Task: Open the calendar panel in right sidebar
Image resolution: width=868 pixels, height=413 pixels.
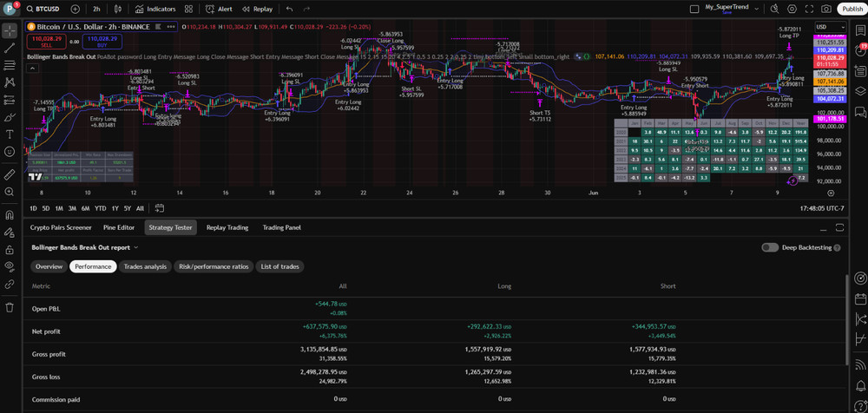Action: point(860,299)
